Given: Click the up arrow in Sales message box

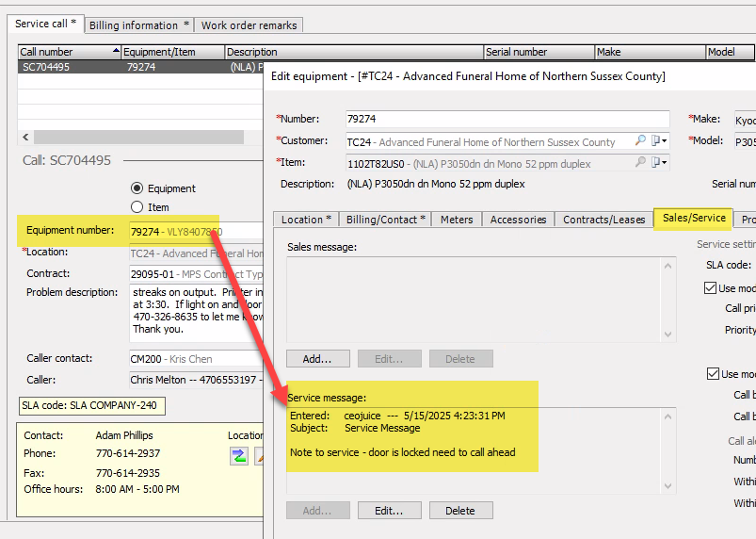Looking at the screenshot, I should coord(668,266).
